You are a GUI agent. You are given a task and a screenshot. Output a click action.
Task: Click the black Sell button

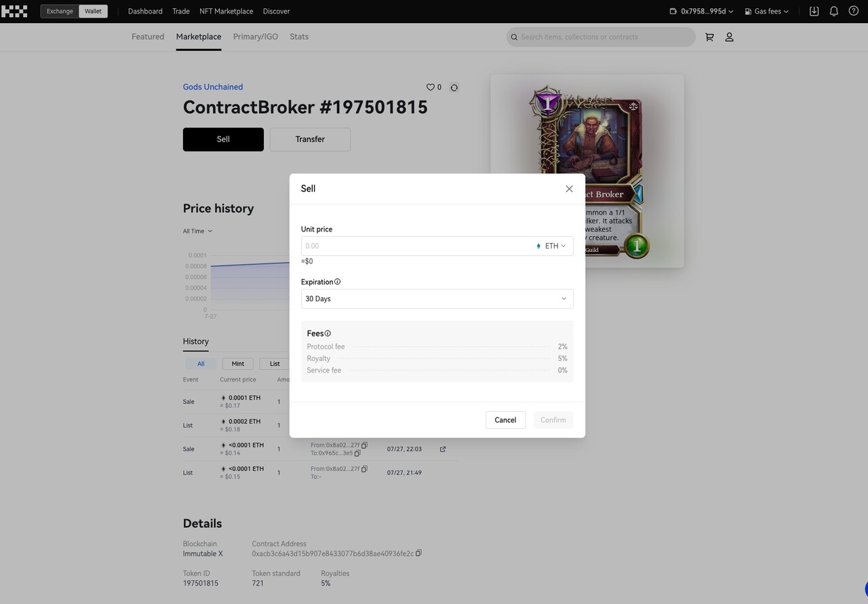(x=223, y=139)
